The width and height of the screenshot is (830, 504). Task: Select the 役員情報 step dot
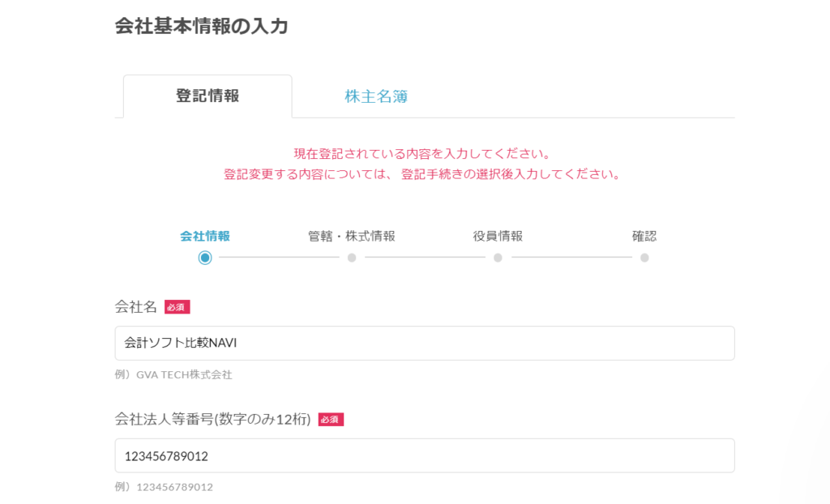(498, 258)
